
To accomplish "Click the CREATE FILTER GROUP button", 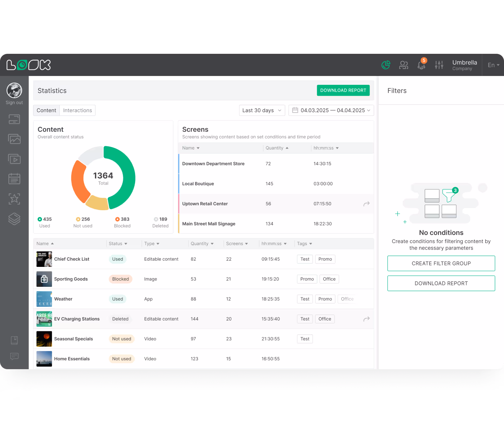I will pyautogui.click(x=441, y=263).
